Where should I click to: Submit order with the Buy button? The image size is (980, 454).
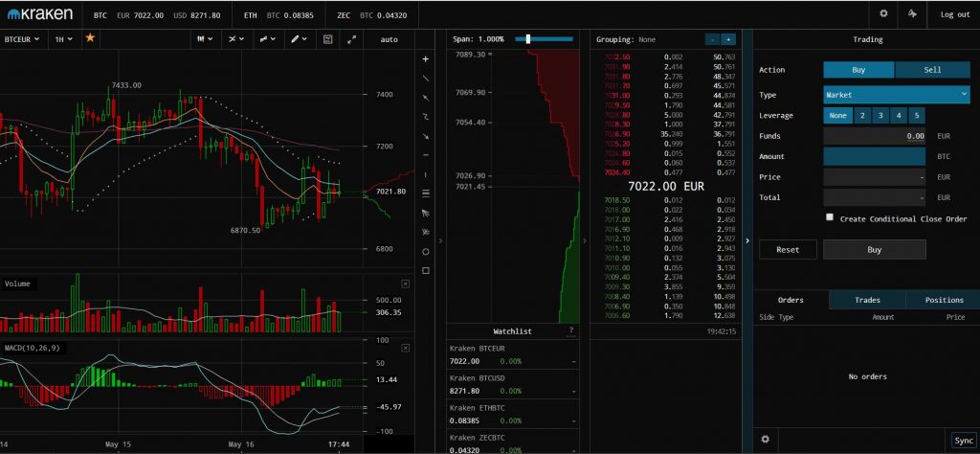point(875,250)
